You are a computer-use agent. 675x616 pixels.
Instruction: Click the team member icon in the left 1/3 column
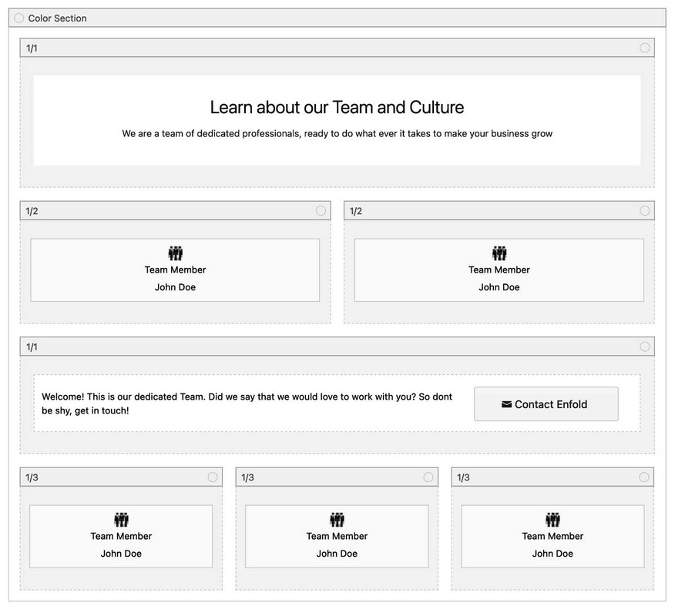click(x=122, y=520)
